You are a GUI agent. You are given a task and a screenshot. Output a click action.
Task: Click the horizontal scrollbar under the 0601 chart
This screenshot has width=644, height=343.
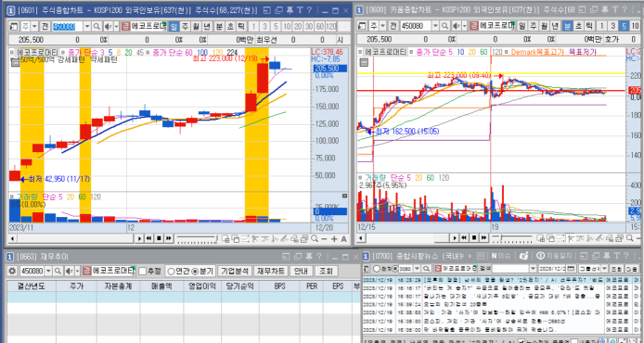tap(75, 238)
